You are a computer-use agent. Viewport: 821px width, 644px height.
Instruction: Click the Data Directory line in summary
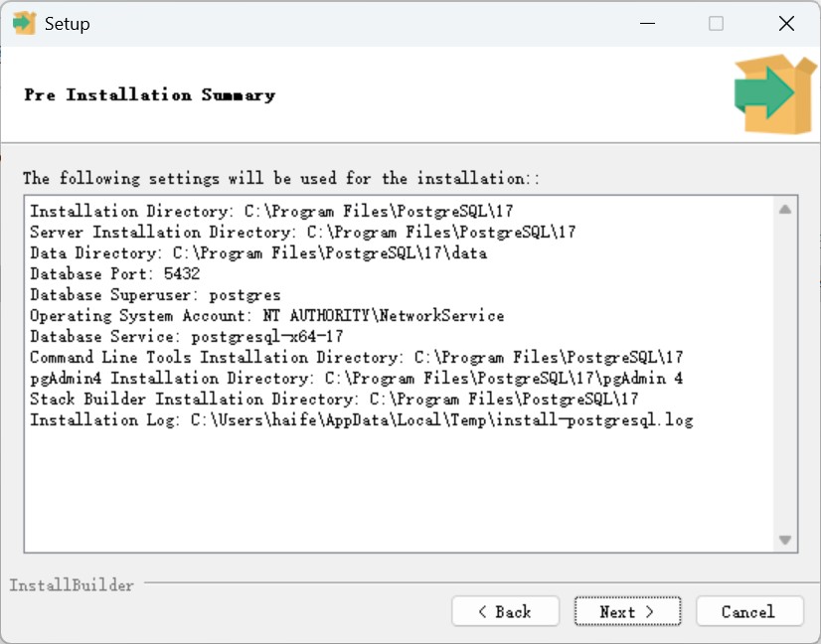[258, 253]
